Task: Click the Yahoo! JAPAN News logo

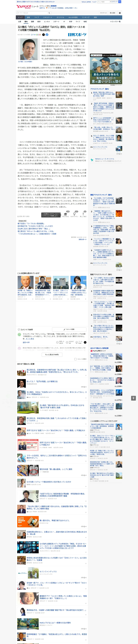Action: [x=27, y=7]
